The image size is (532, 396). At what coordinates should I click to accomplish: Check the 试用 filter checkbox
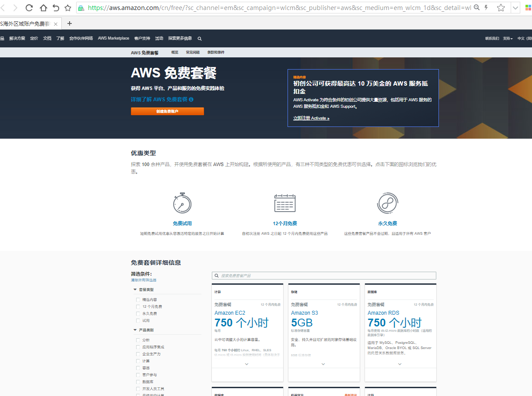pos(138,320)
